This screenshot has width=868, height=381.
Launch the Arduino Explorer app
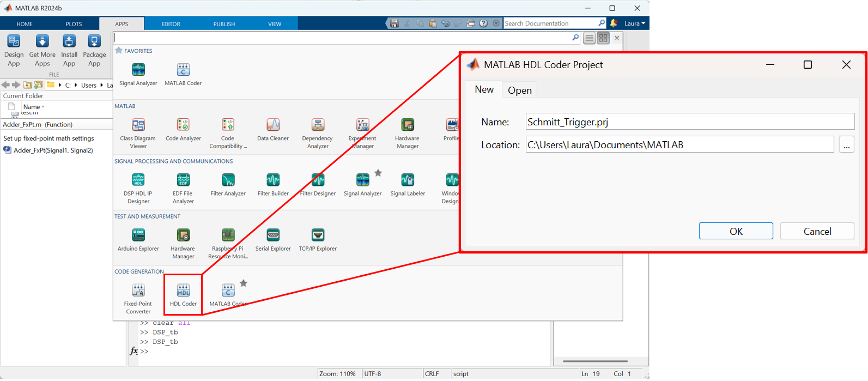pyautogui.click(x=138, y=240)
